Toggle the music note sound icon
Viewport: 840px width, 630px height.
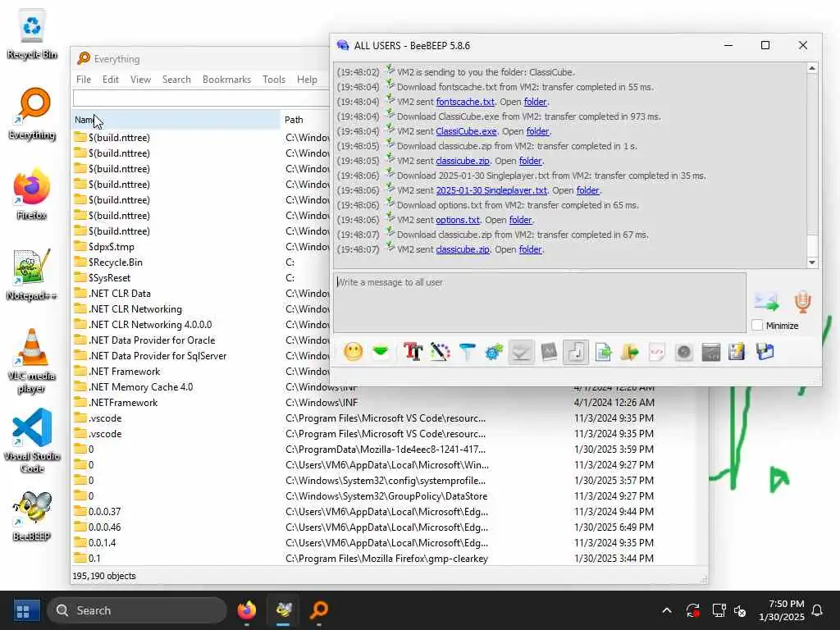point(576,352)
